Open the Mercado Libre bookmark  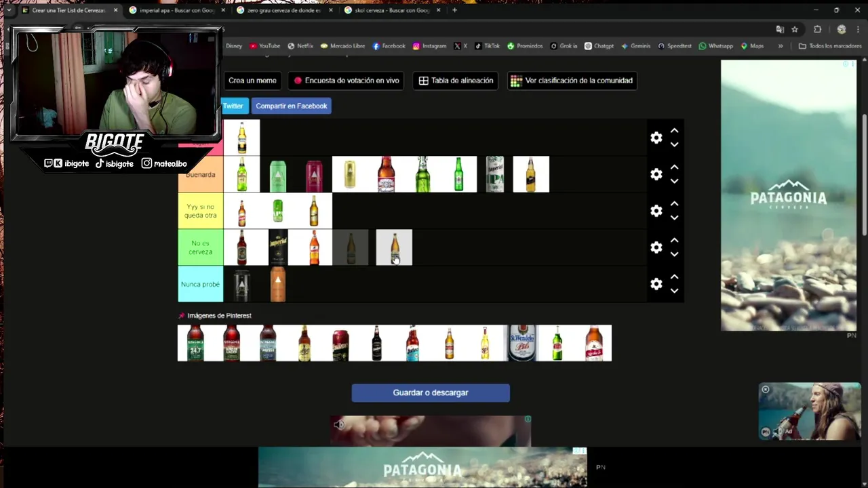(342, 46)
